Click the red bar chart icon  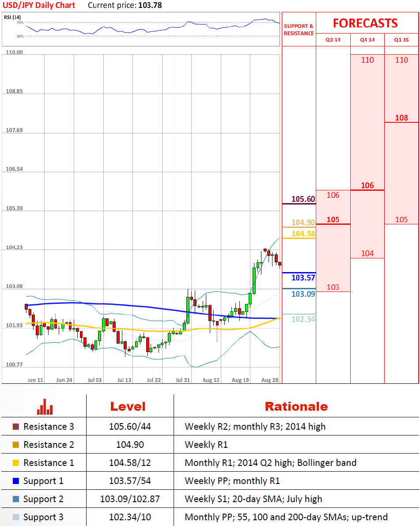[x=45, y=407]
